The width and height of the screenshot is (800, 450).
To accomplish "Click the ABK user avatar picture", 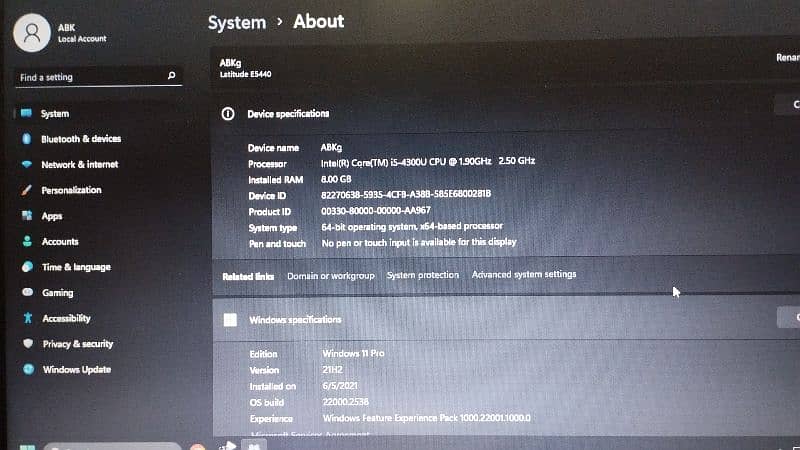I will [x=32, y=33].
